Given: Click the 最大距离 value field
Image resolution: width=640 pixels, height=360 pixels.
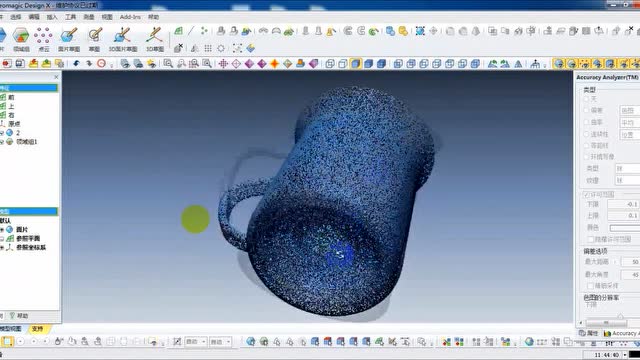Looking at the screenshot, I should [x=630, y=262].
